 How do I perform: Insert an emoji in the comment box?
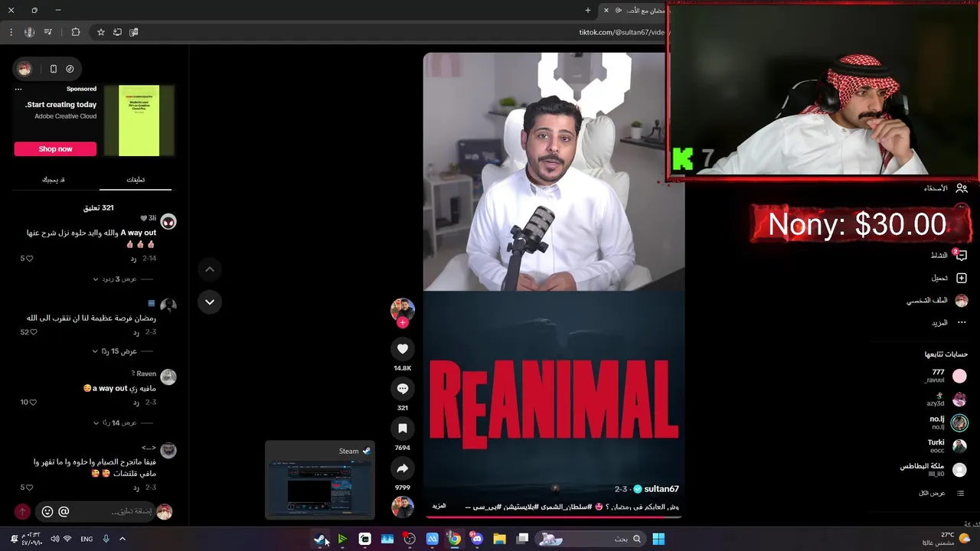[x=47, y=511]
